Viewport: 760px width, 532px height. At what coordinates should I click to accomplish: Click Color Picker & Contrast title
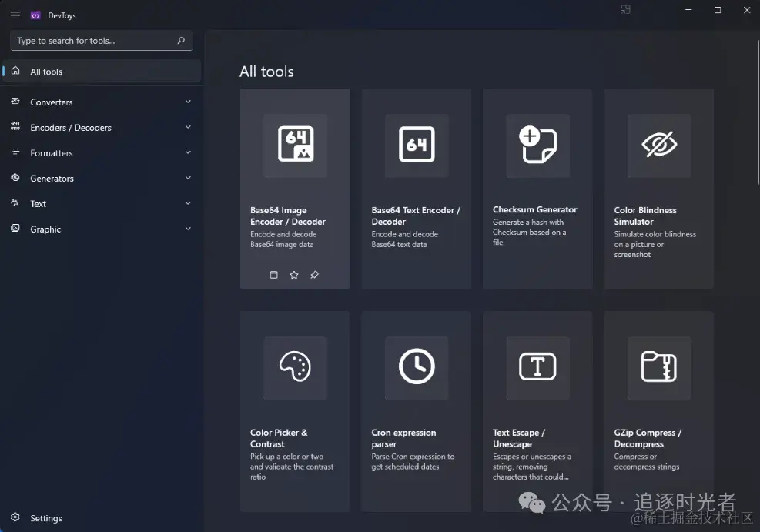pos(279,439)
